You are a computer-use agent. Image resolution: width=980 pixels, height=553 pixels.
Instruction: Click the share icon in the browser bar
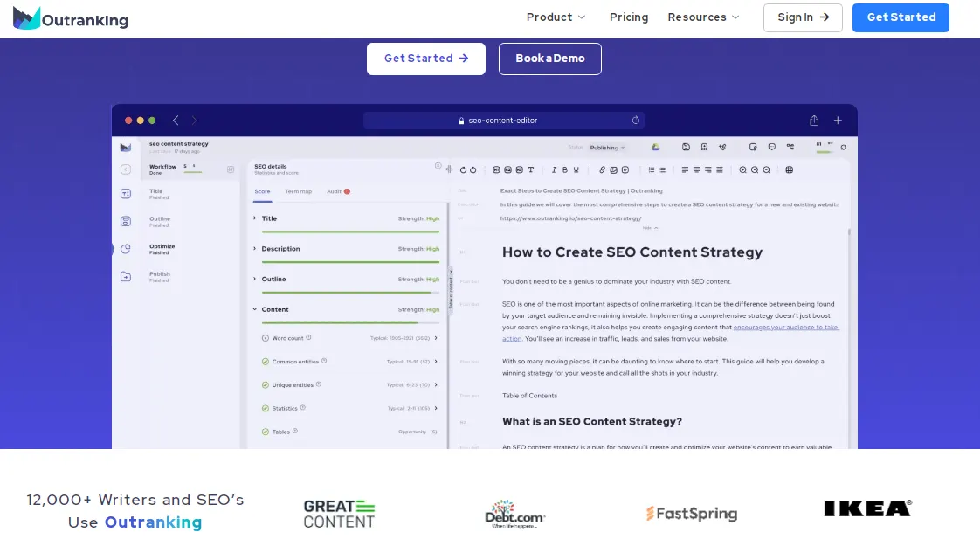pos(814,121)
